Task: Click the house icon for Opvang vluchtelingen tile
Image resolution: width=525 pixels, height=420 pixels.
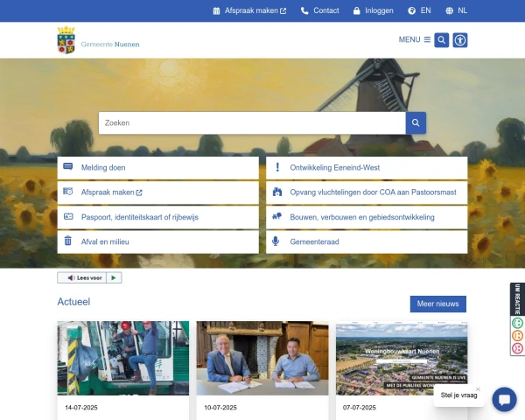Action: (277, 192)
